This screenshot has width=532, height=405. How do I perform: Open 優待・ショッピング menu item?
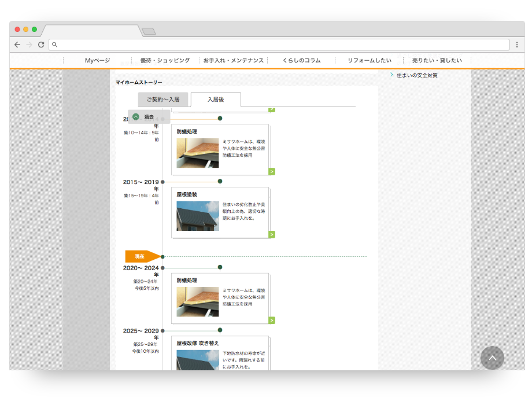pyautogui.click(x=165, y=60)
